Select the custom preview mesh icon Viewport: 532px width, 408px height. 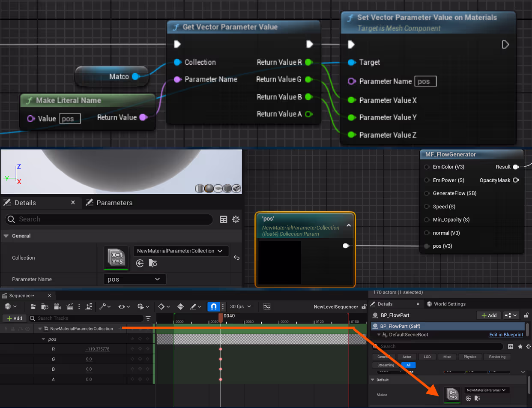236,188
